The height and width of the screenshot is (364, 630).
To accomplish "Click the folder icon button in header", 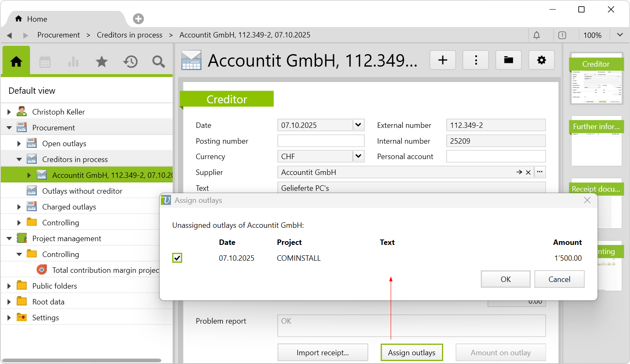I will 508,60.
